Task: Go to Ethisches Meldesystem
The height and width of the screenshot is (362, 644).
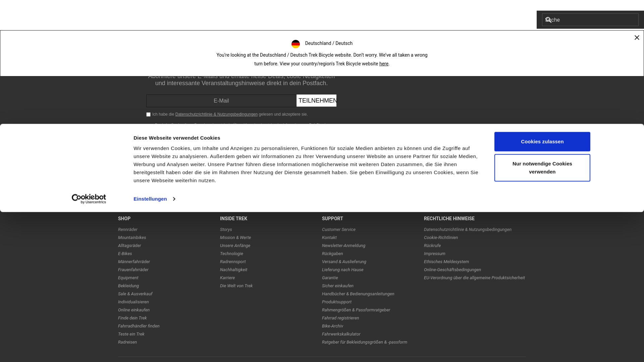Action: pos(446,262)
